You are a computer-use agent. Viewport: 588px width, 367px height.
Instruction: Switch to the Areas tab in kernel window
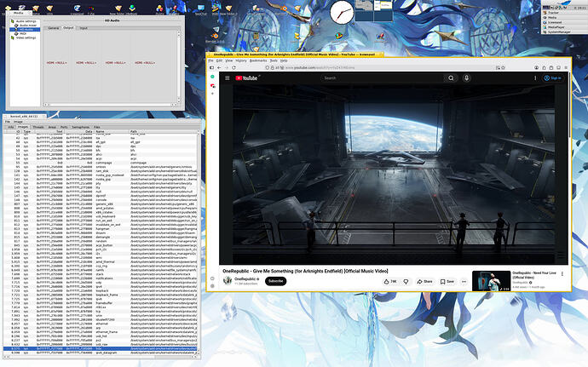click(52, 127)
